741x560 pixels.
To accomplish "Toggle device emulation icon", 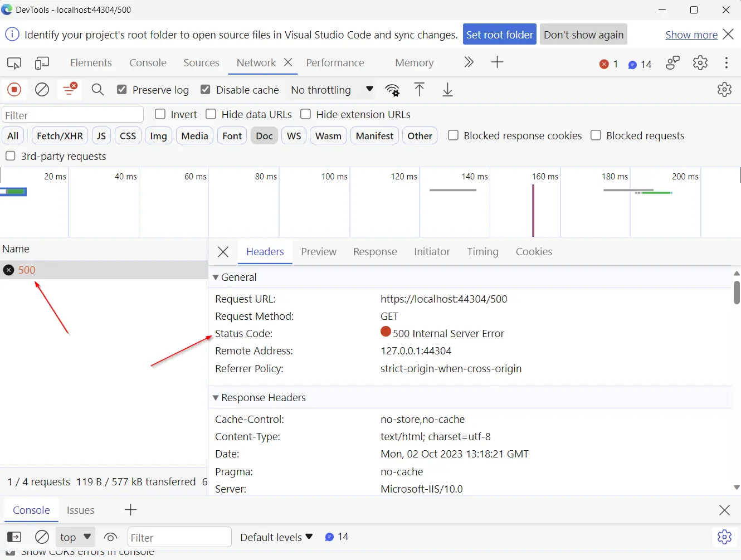I will pyautogui.click(x=42, y=63).
